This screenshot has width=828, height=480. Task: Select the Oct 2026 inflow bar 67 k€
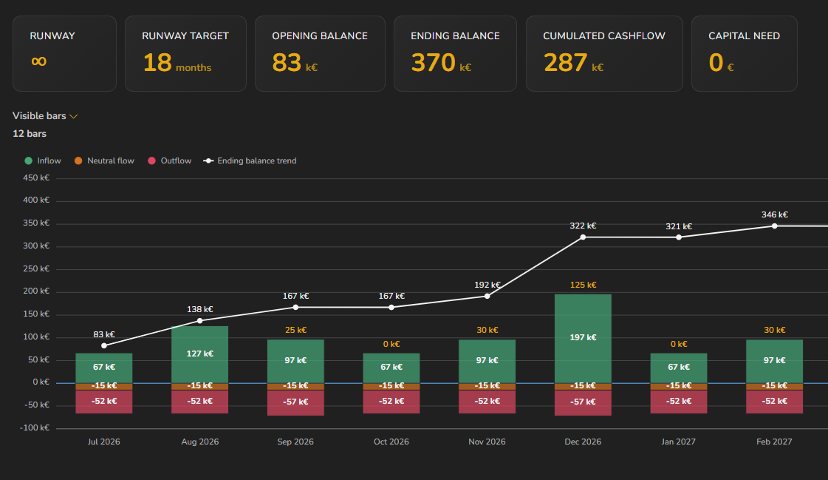coord(391,368)
